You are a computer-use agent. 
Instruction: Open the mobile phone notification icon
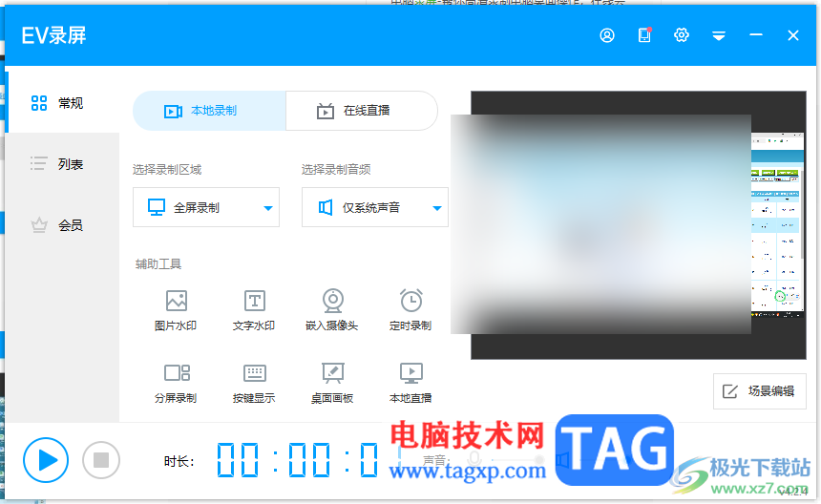(x=644, y=35)
